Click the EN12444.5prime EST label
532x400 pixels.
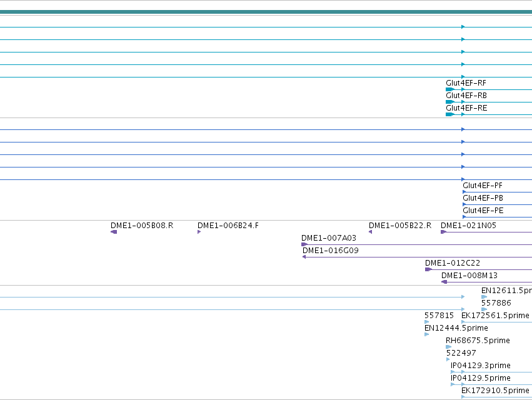[x=456, y=328]
